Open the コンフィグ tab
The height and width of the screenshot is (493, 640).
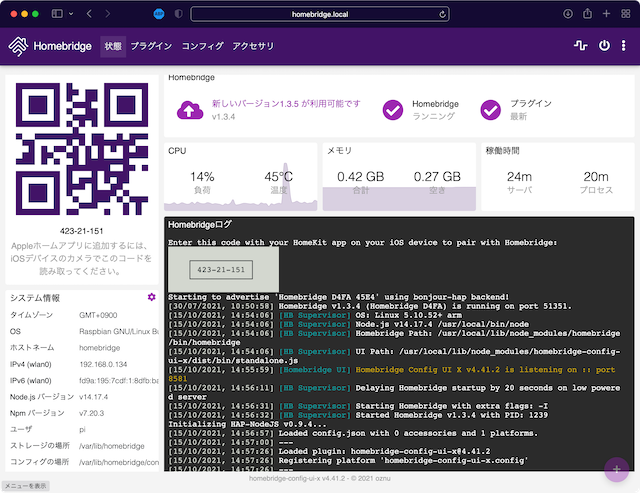pos(202,46)
